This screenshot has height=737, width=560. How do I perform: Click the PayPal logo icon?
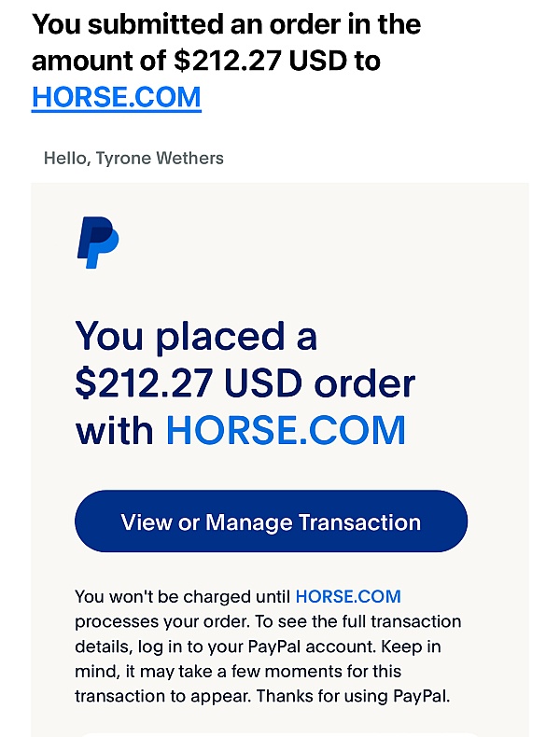coord(98,243)
